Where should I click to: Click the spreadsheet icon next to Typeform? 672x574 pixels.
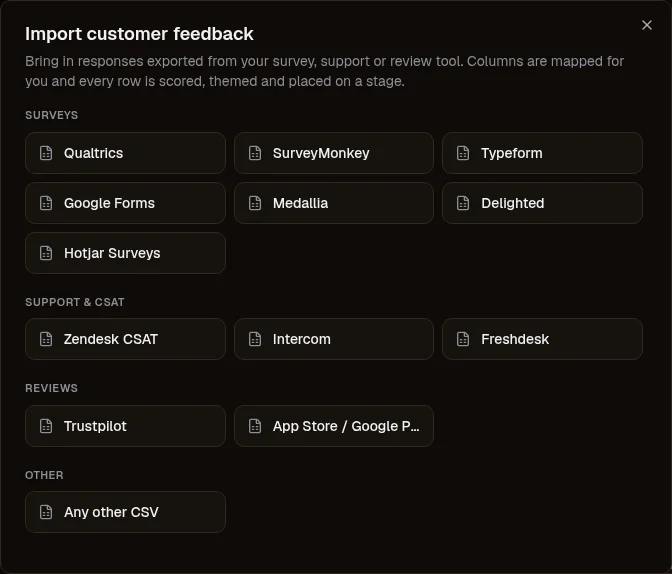[463, 153]
